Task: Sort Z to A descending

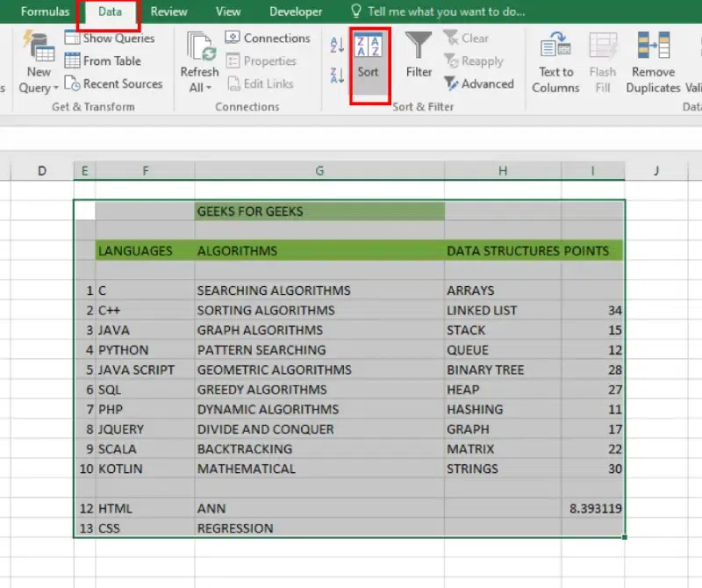Action: [337, 75]
